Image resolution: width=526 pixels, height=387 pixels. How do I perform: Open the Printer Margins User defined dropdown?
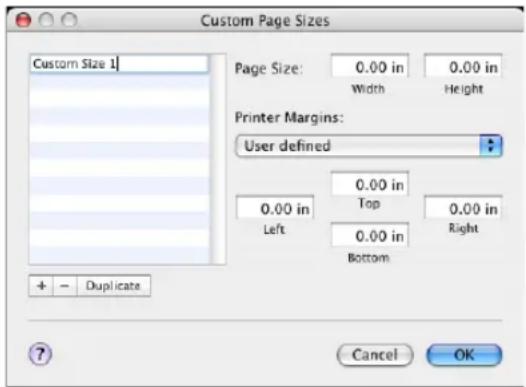369,146
